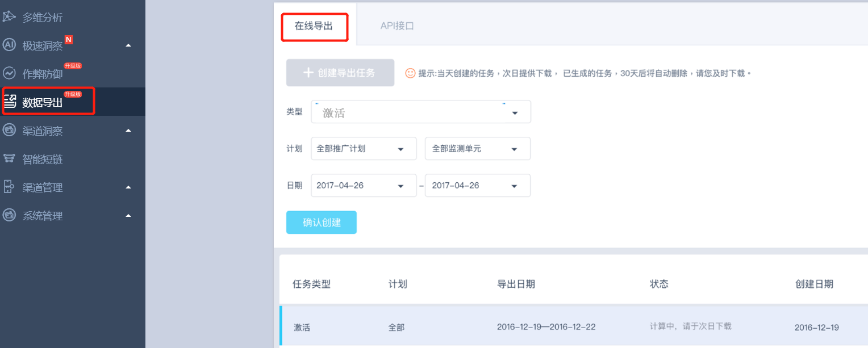The image size is (868, 348).
Task: Expand the 渠道管理 submenu arrow
Action: coord(128,187)
